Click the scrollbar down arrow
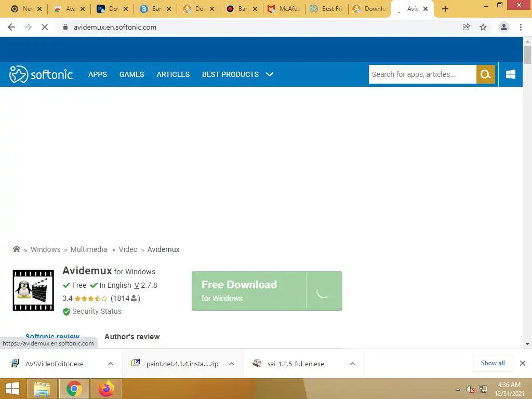Screen dimensions: 532x399 (x=527, y=344)
